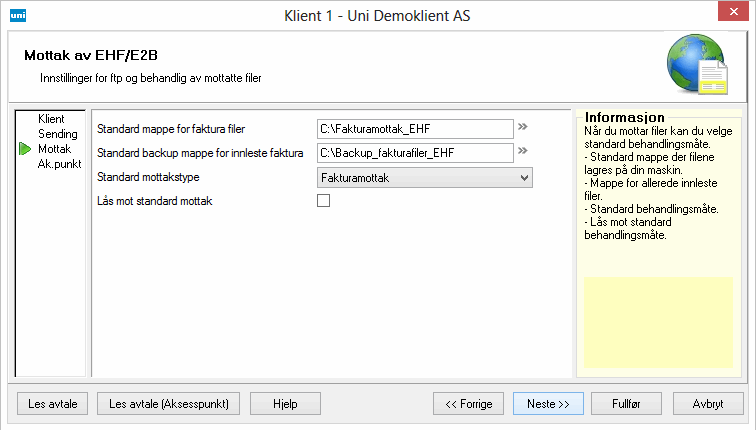756x430 pixels.
Task: Click the green arrow step indicator
Action: (x=26, y=149)
